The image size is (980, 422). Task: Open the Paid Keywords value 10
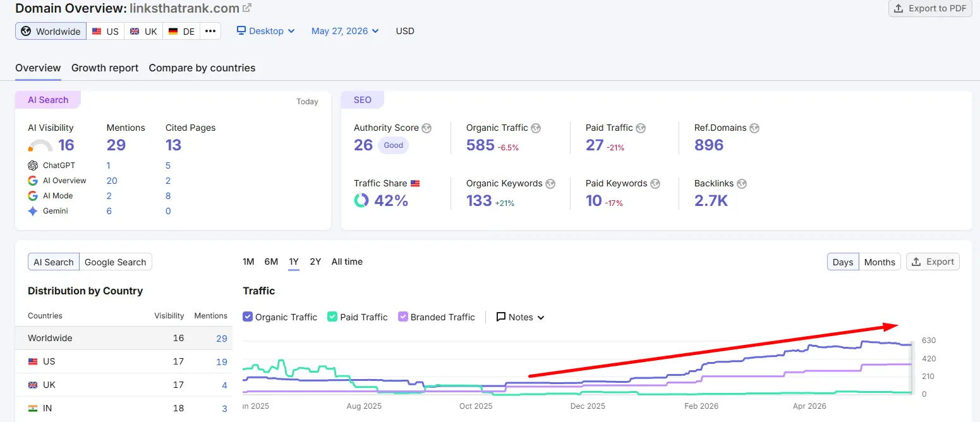coord(594,201)
